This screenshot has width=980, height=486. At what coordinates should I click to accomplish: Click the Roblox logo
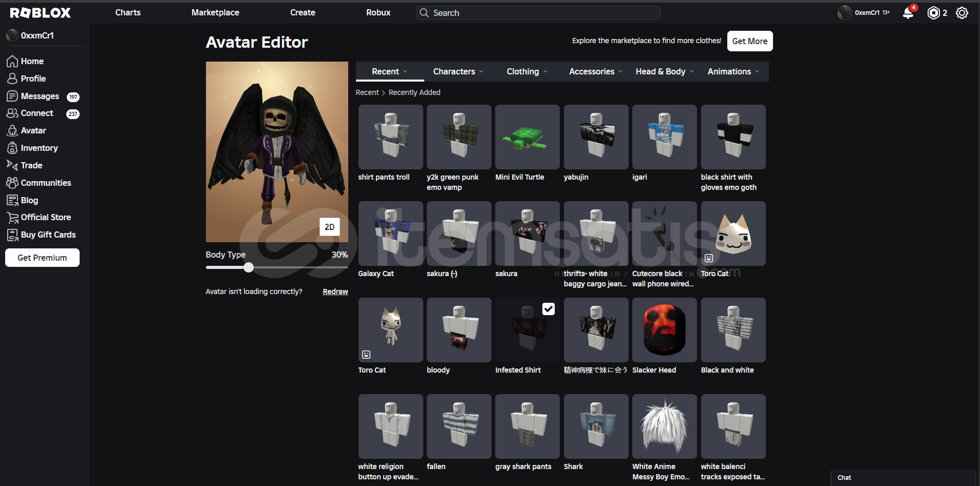pyautogui.click(x=41, y=13)
